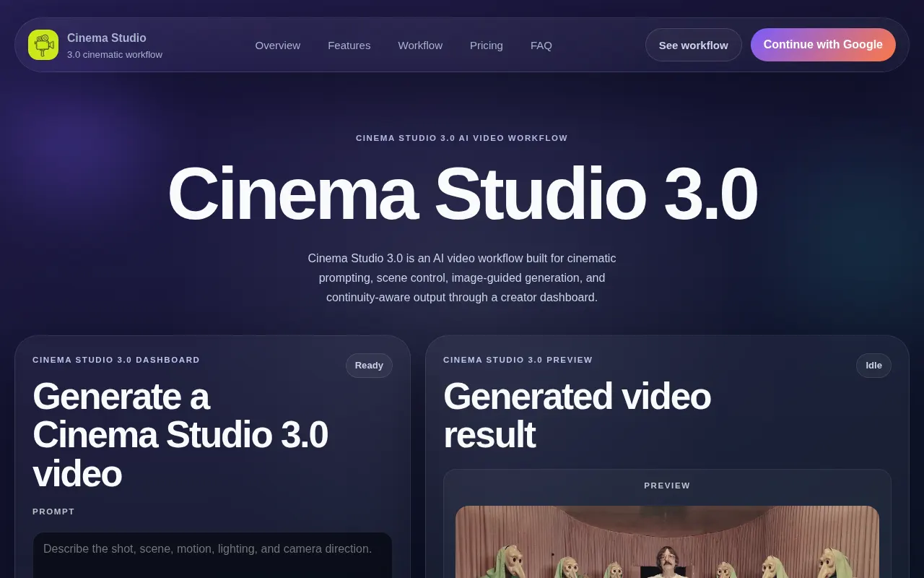
Task: Click the 3.0 cinematic workflow tagline
Action: click(115, 54)
